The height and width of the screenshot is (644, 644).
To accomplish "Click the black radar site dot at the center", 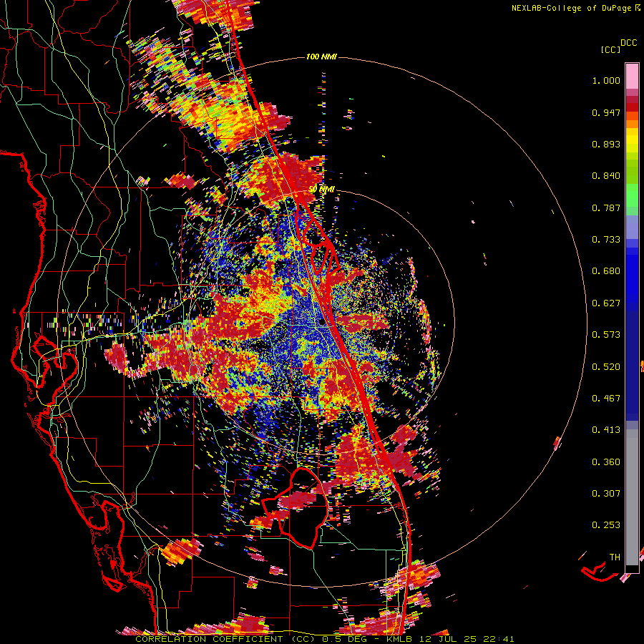I will [322, 323].
